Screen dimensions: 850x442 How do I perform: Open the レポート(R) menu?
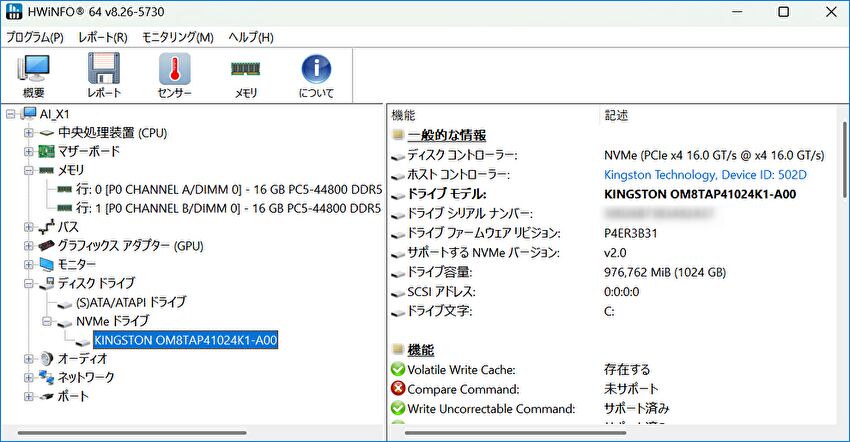(103, 37)
